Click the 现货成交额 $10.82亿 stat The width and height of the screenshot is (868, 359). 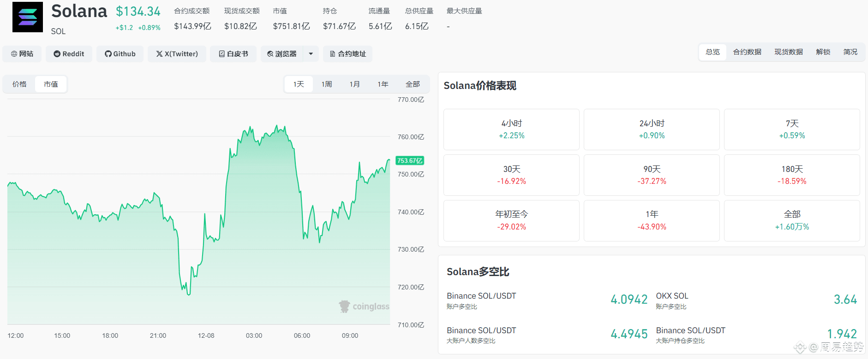tap(241, 18)
